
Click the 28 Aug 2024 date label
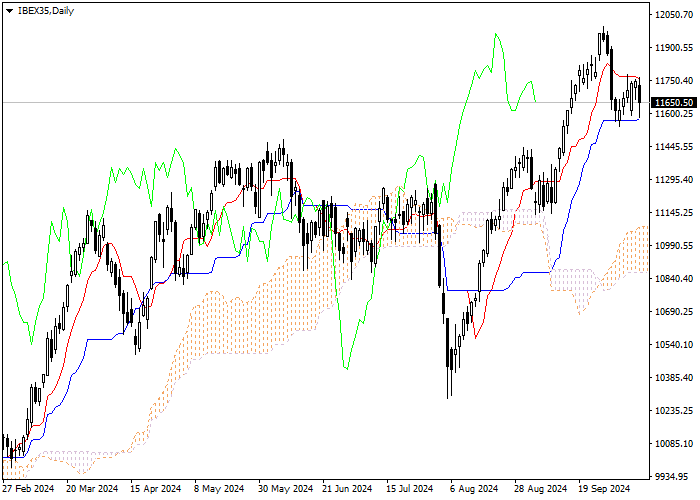540,489
